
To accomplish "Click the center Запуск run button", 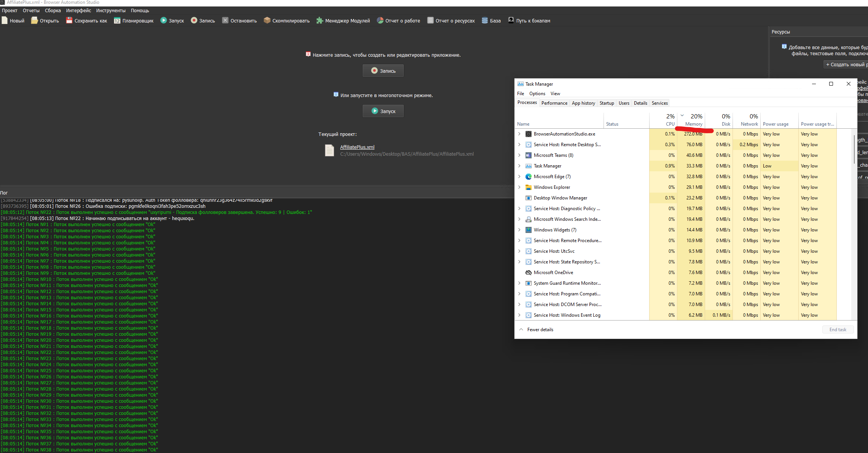I will 383,111.
